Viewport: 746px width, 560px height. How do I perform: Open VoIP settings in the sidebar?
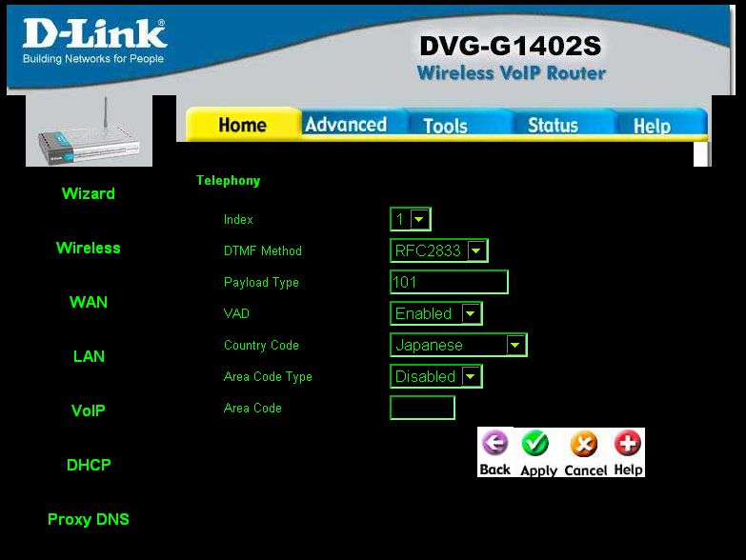[x=89, y=410]
